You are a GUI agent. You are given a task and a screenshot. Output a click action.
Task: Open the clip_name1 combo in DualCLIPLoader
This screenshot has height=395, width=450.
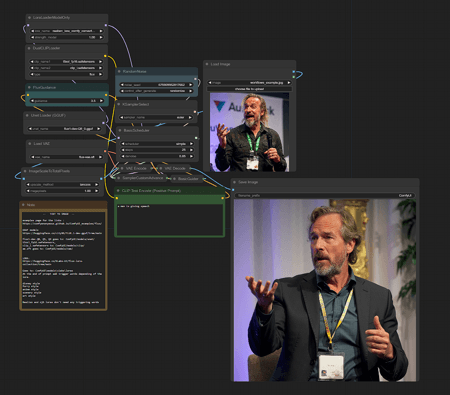[x=67, y=62]
